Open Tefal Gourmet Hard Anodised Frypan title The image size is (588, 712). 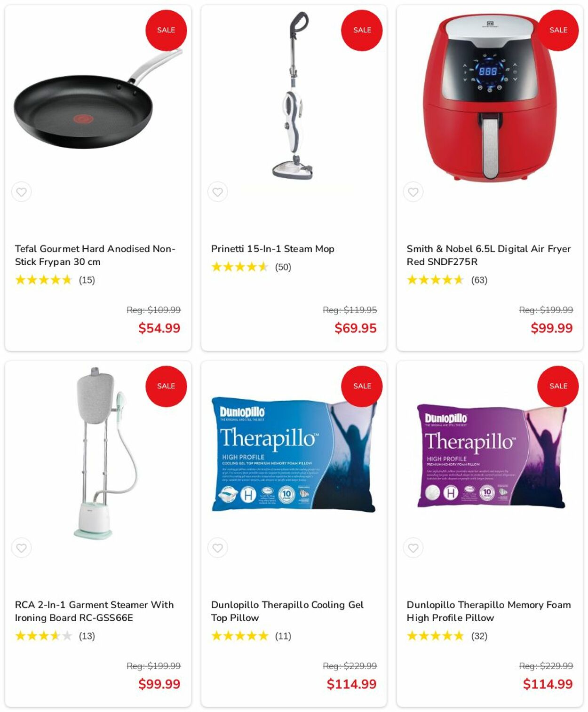[x=95, y=255]
